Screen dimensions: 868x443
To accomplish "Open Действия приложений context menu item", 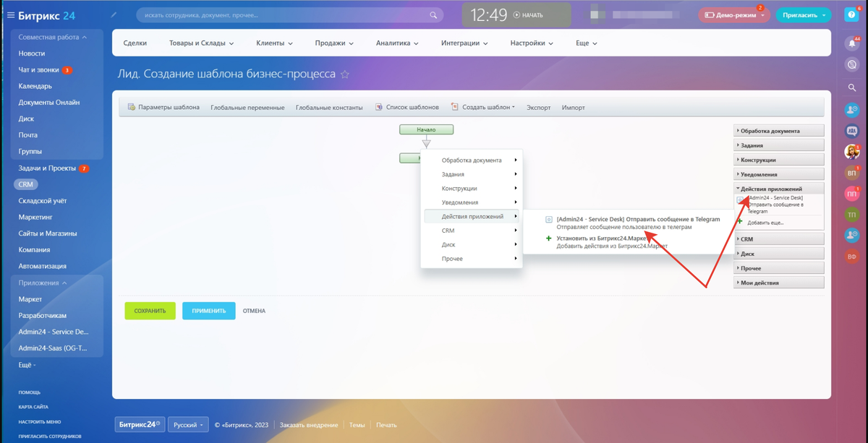I will tap(472, 216).
